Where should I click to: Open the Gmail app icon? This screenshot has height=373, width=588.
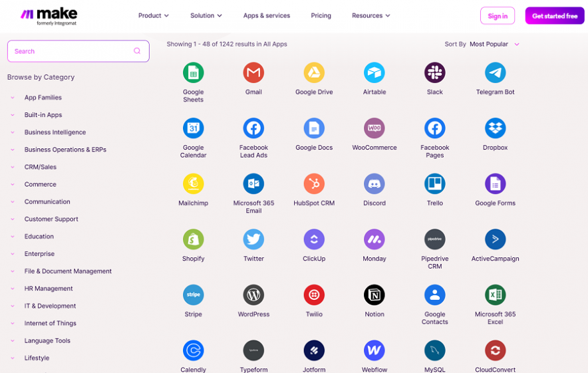coord(253,72)
